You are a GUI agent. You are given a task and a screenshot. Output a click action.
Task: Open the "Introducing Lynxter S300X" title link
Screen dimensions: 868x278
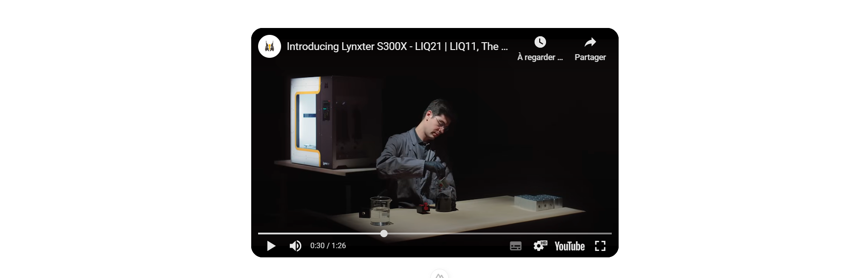click(397, 46)
